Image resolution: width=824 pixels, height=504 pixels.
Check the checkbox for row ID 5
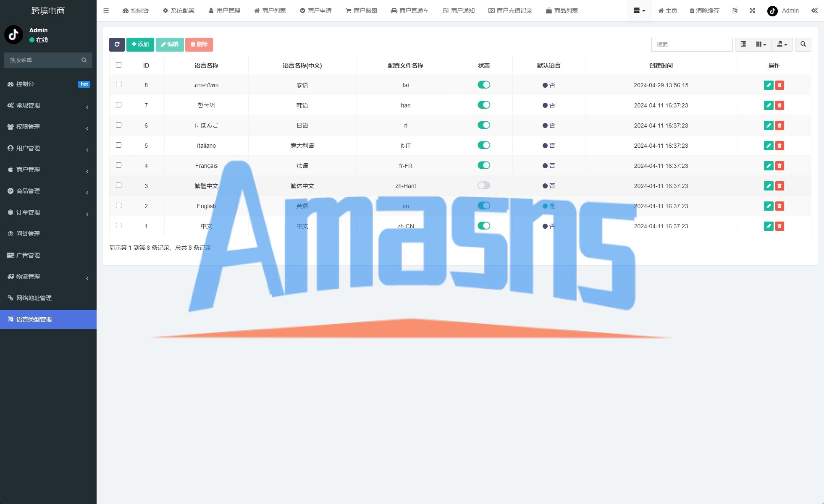coord(118,145)
